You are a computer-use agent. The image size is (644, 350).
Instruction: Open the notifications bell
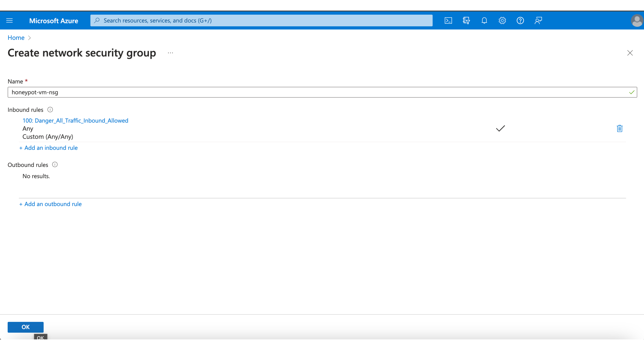coord(484,20)
